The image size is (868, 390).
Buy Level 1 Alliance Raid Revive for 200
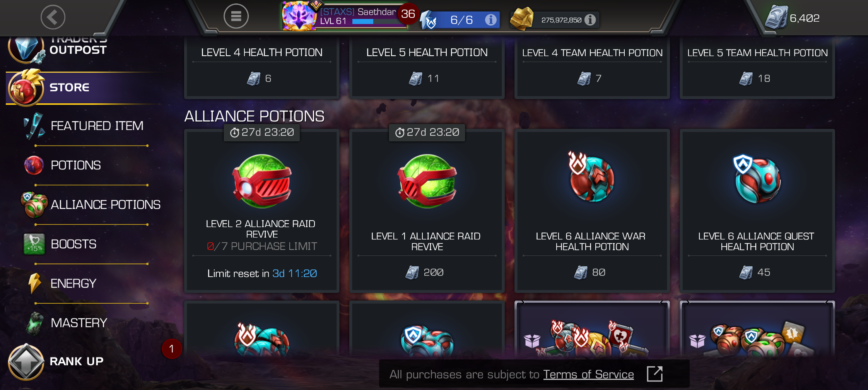(427, 211)
